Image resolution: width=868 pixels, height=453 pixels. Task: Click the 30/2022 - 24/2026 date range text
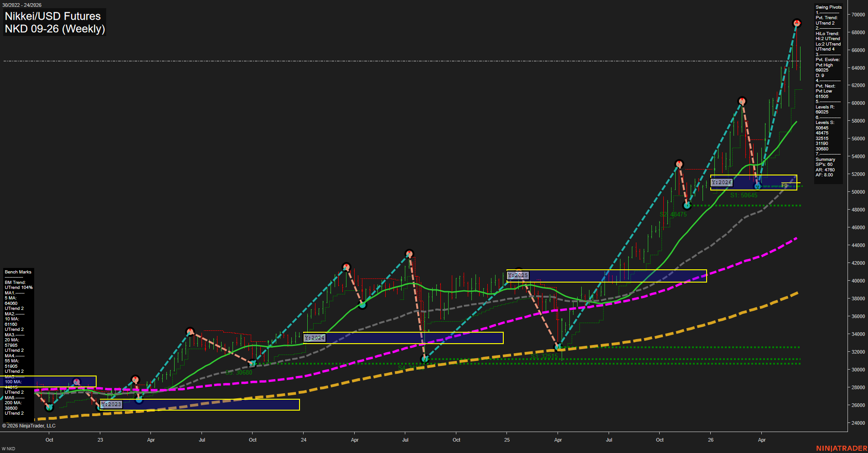(x=21, y=5)
